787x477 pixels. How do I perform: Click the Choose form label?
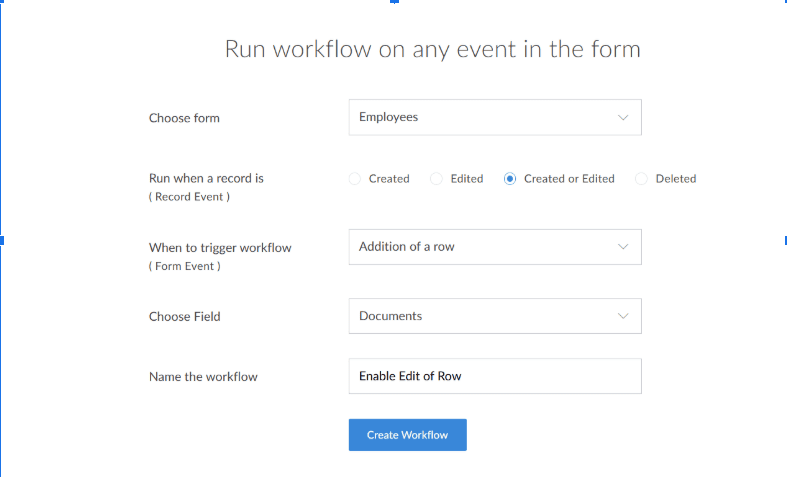point(184,118)
